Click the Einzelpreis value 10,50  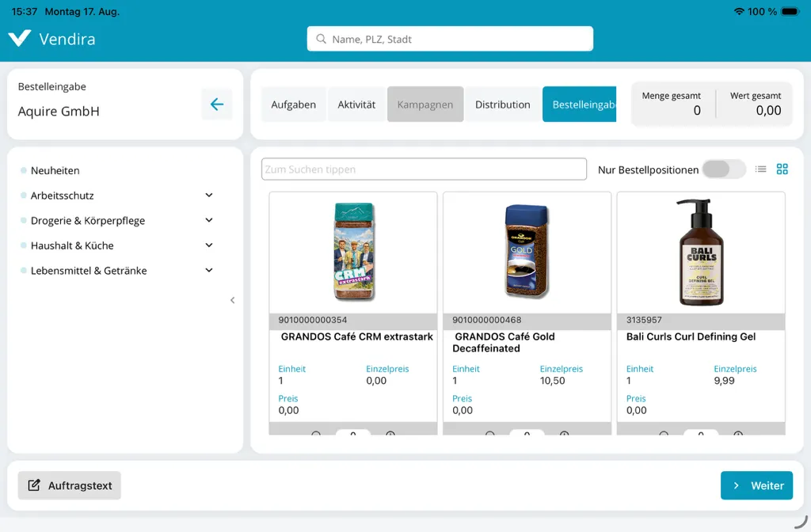pos(552,381)
